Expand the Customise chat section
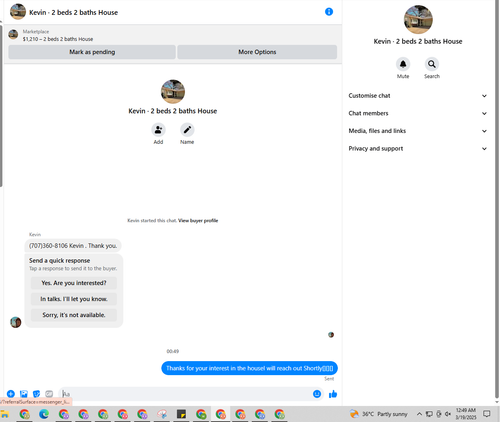This screenshot has width=500, height=422. [x=418, y=96]
